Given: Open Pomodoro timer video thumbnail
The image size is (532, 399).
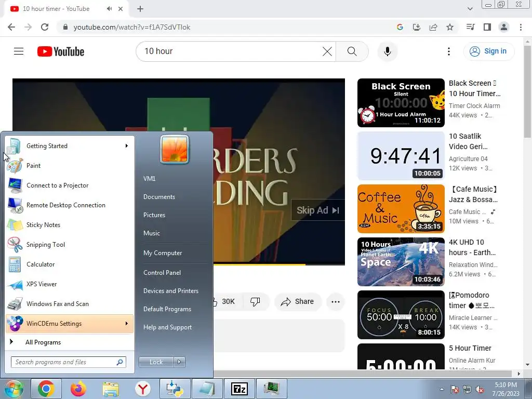Looking at the screenshot, I should click(x=401, y=314).
